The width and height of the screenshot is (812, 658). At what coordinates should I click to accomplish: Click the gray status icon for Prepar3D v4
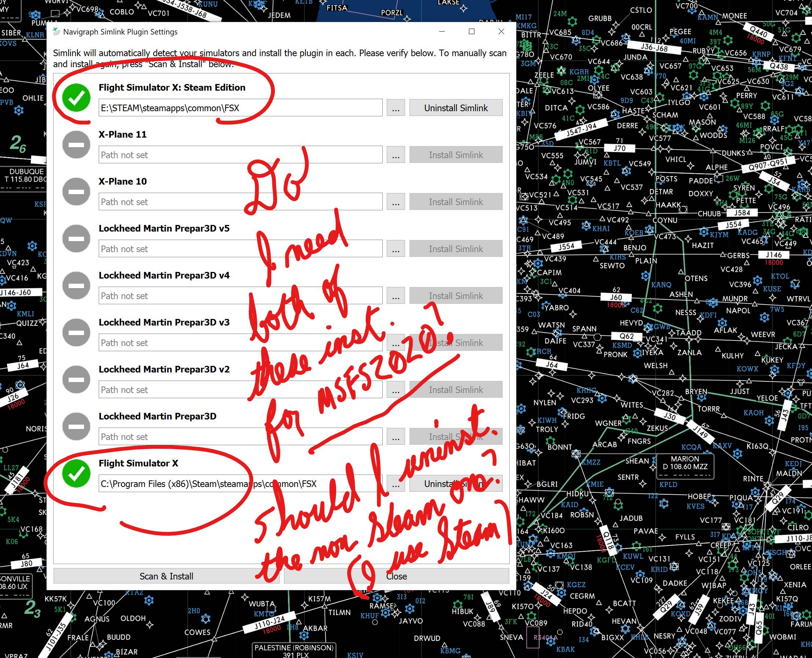click(76, 286)
